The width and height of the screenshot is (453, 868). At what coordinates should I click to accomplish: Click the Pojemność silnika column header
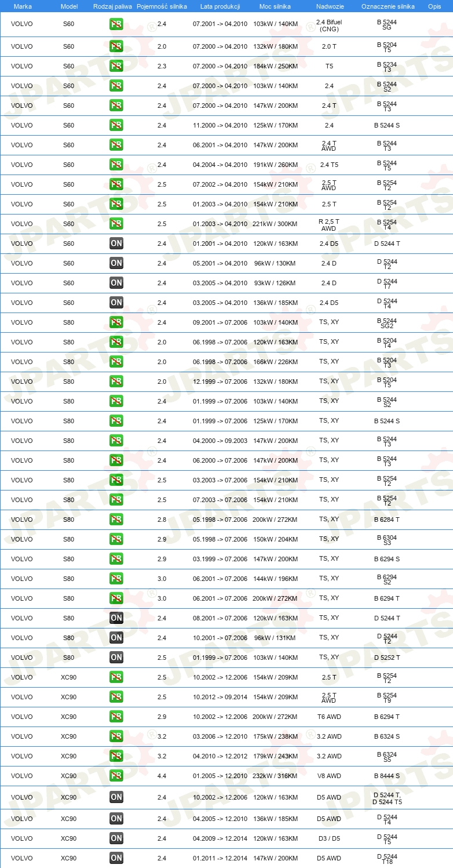click(162, 6)
